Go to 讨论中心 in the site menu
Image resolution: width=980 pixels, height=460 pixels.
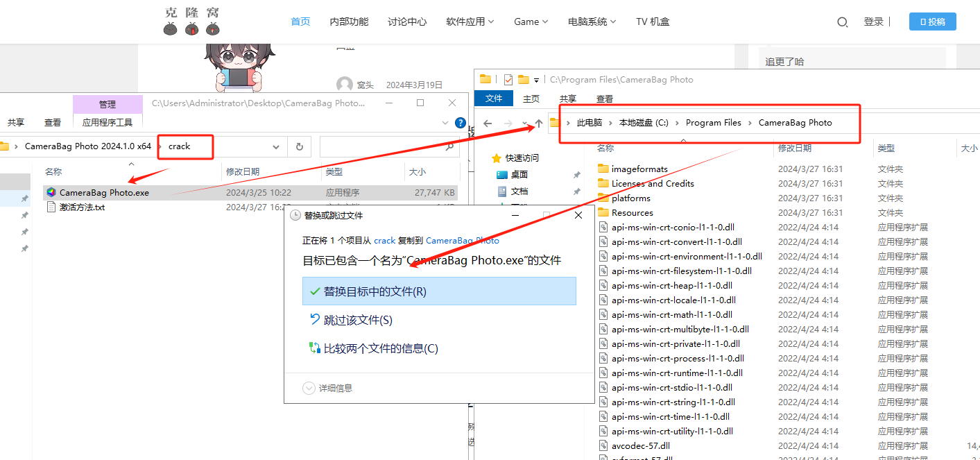pos(407,22)
